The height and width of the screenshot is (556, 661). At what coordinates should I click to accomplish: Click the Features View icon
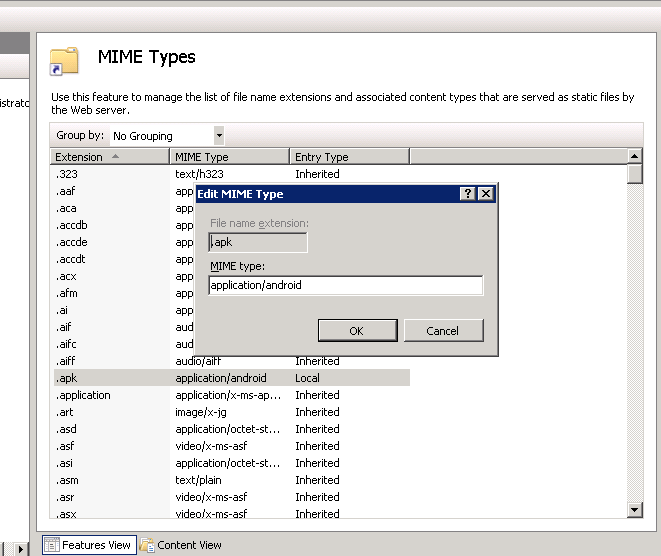[x=51, y=545]
